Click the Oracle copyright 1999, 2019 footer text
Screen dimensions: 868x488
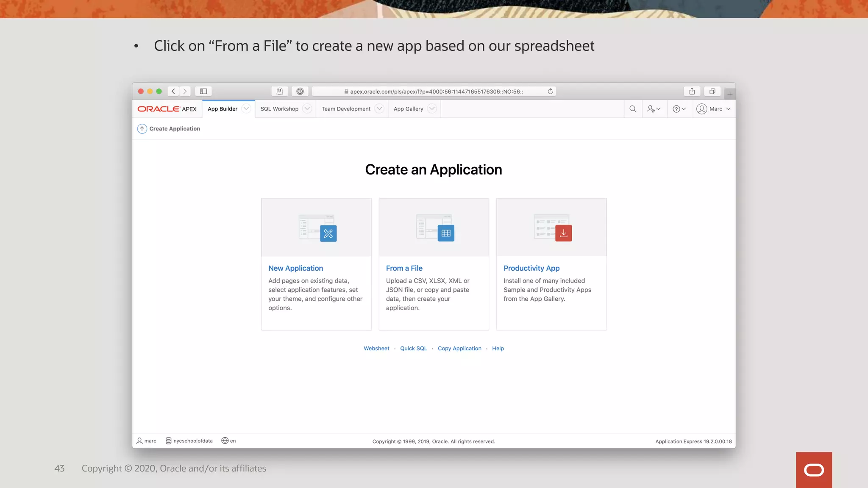click(x=434, y=441)
